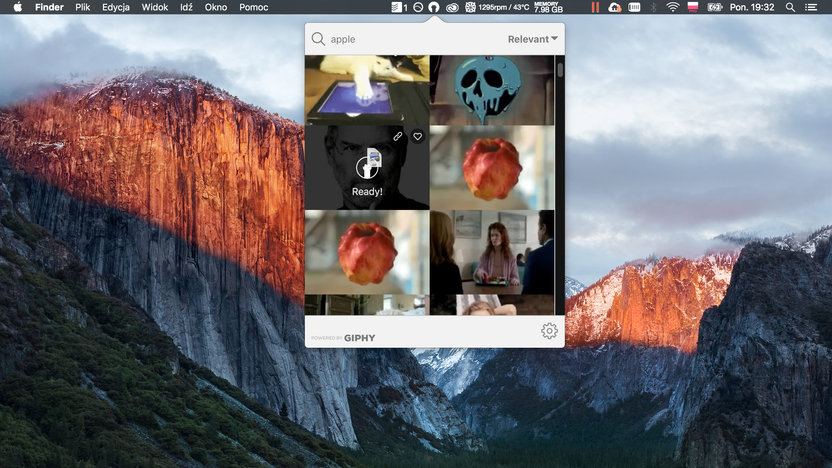Click the red pause bars menu bar icon
Screen dimensions: 832x468
[595, 7]
